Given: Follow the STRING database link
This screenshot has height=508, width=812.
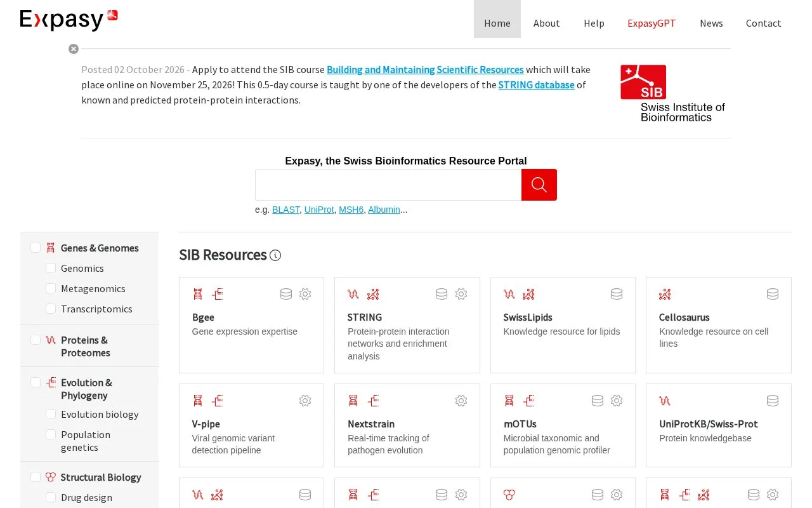Looking at the screenshot, I should point(536,85).
